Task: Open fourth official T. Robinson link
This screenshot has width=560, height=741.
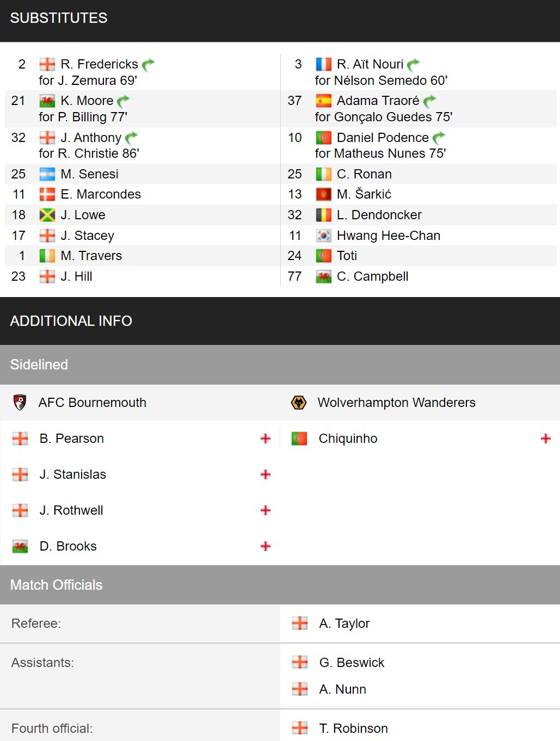Action: [354, 728]
